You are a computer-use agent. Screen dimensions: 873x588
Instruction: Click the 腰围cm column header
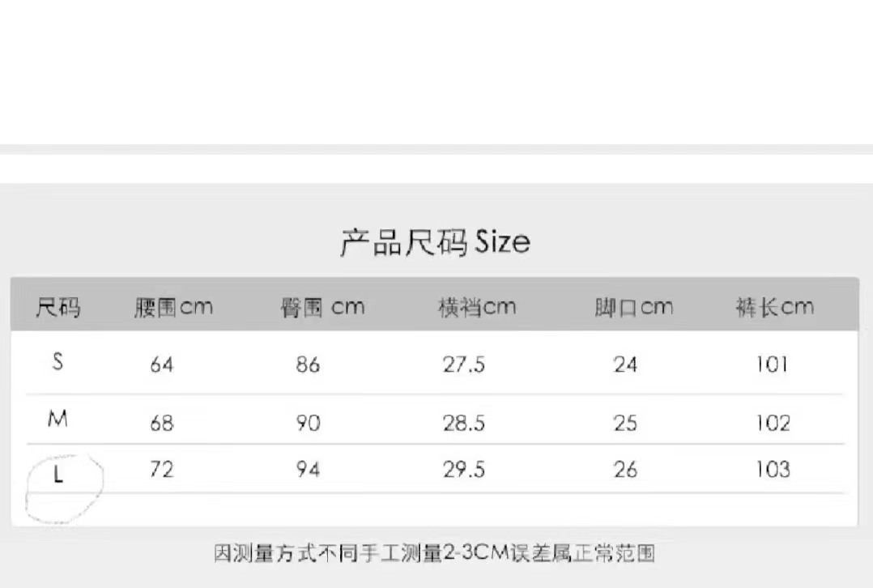coord(173,308)
